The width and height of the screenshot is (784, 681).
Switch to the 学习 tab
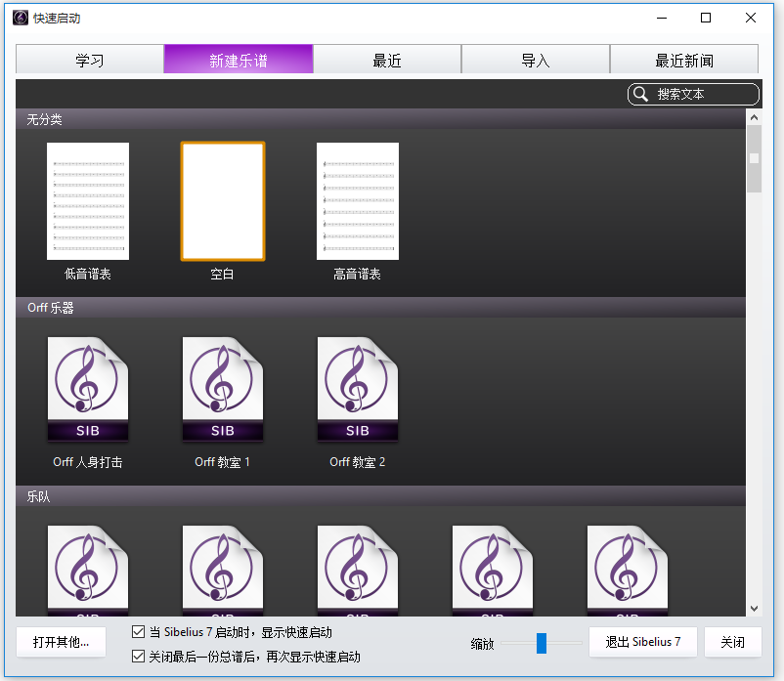(x=90, y=60)
